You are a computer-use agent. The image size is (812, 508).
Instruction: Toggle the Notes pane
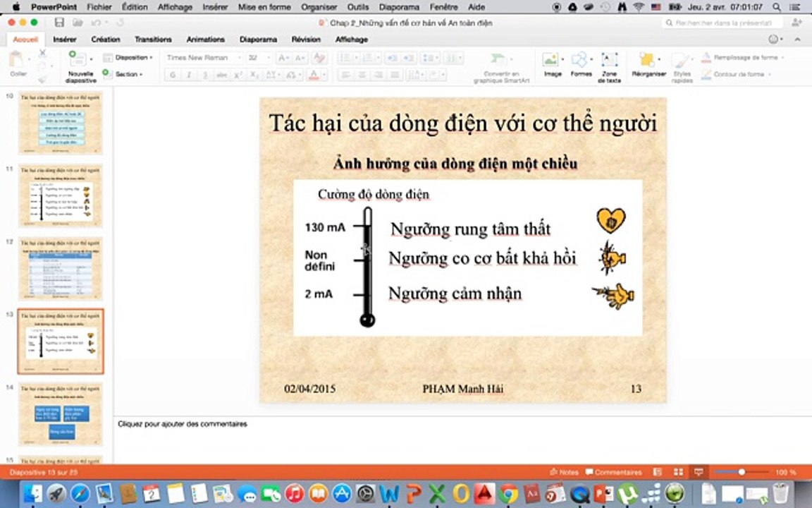(564, 472)
